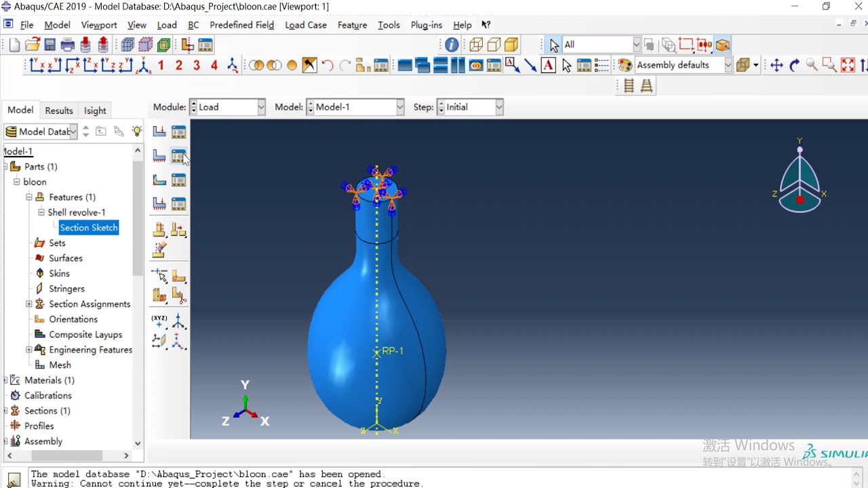
Task: Click the Create Predefined Field icon
Action: coord(159,180)
